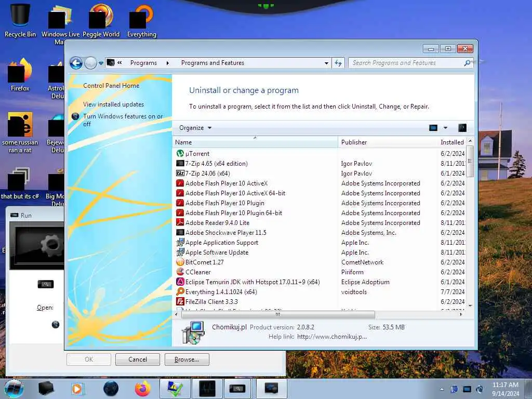
Task: Open the 'some russian ran a rat' desktop icon
Action: (20, 132)
